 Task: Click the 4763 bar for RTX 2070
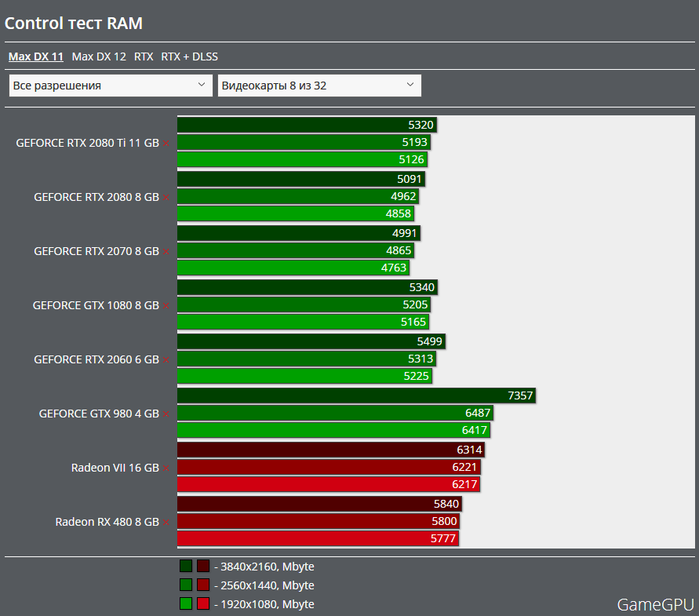click(x=293, y=268)
